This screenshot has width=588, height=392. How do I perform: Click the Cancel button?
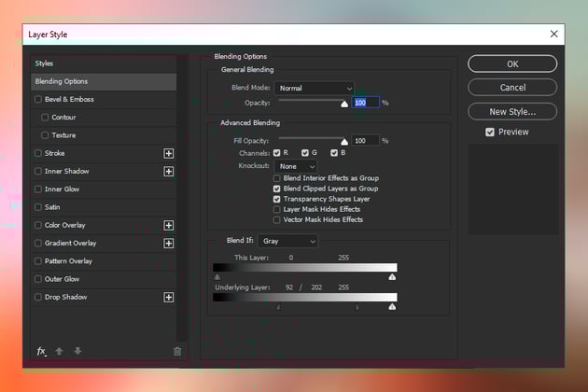pyautogui.click(x=512, y=88)
